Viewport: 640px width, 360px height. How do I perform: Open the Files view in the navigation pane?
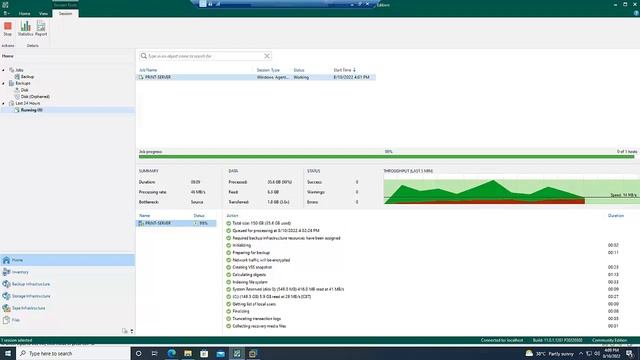(x=11, y=320)
